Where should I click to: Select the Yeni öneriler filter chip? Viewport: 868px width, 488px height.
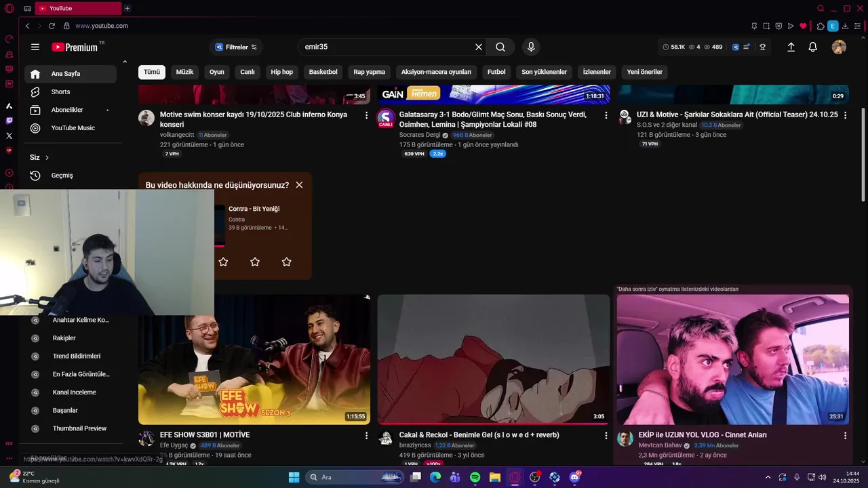tap(644, 72)
